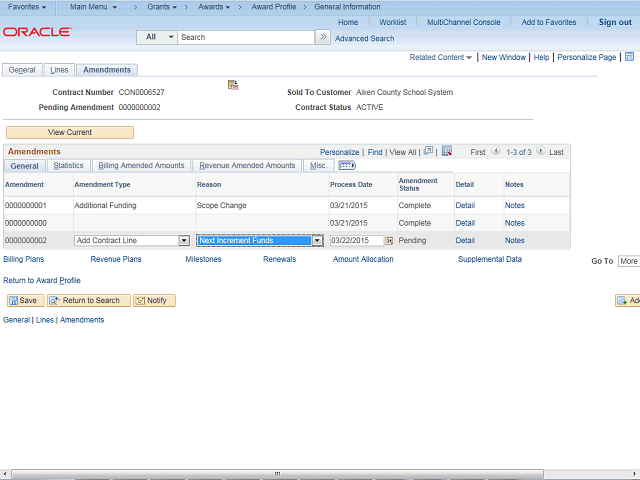
Task: Open the Help link
Action: pos(541,57)
